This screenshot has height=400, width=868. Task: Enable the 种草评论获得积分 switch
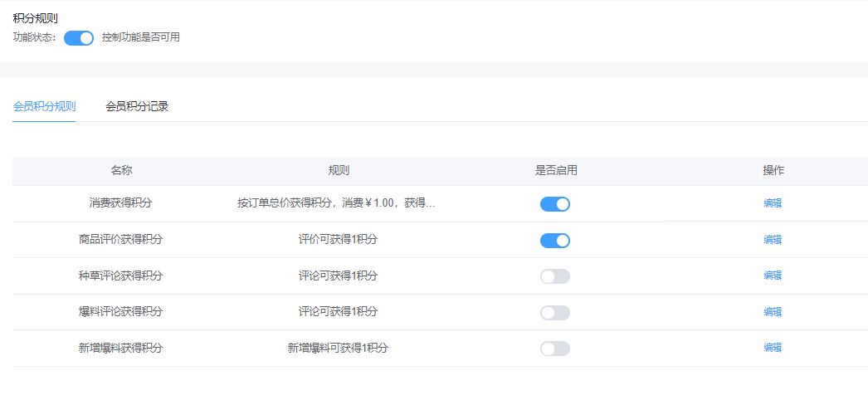coord(554,276)
